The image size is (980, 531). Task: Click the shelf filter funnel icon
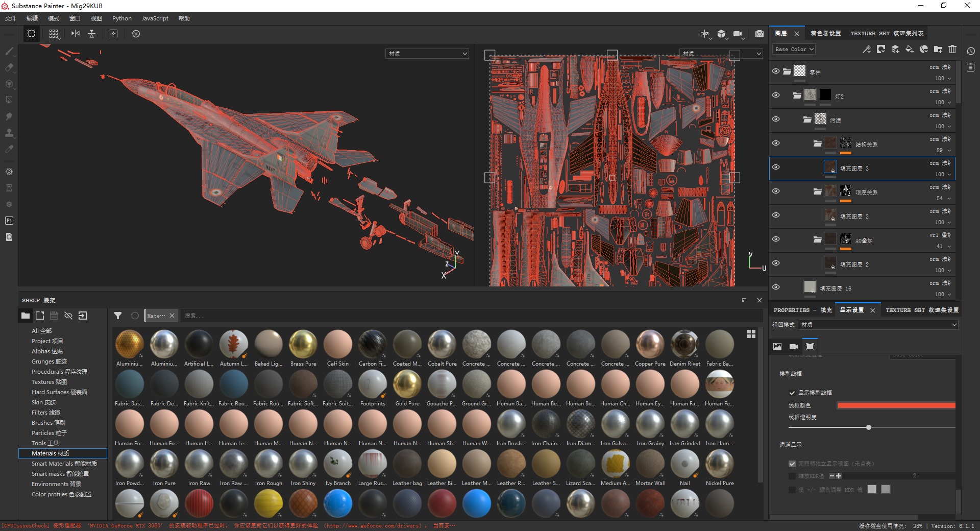(x=118, y=316)
